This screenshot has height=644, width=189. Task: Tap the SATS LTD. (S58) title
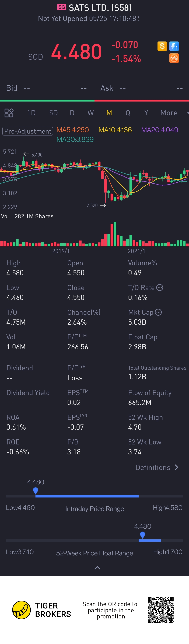[x=100, y=8]
